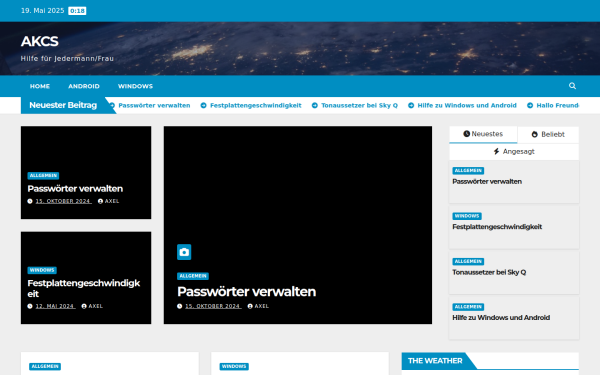Switch to the Angesagt tab

point(514,152)
